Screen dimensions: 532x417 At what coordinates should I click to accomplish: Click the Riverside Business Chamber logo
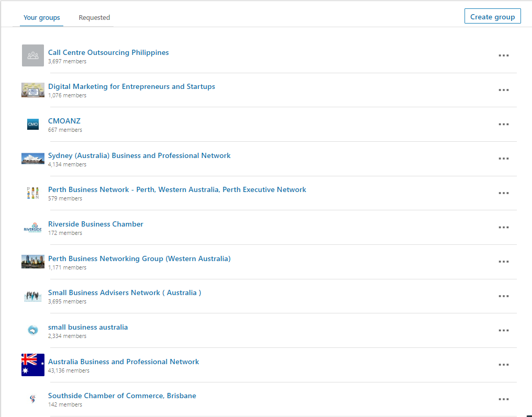click(x=32, y=228)
